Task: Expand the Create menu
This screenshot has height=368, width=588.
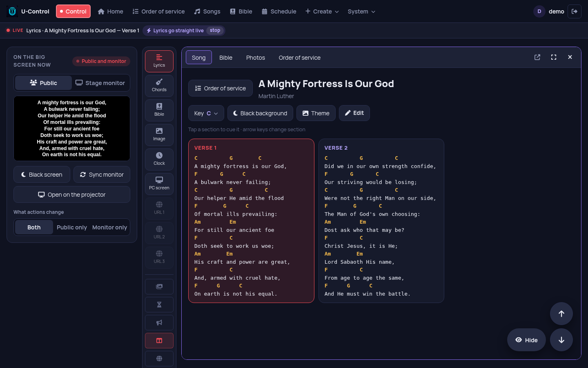Action: click(x=322, y=11)
